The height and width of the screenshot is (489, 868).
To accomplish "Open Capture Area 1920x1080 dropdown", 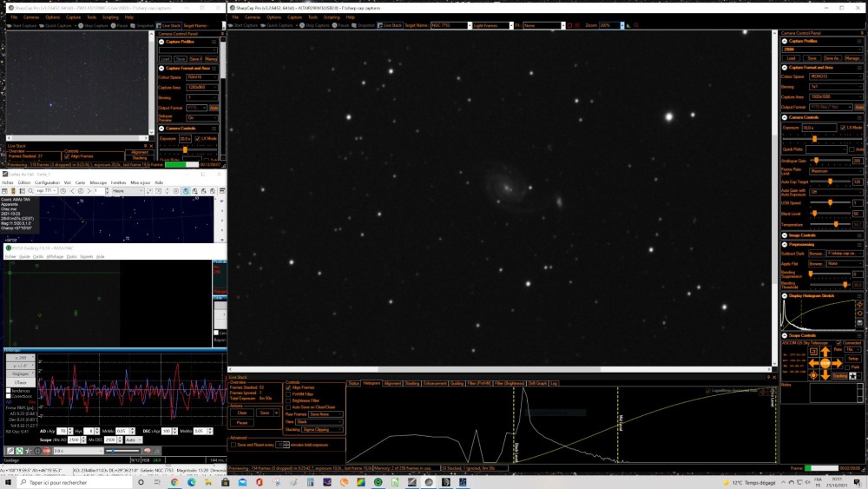I will tap(835, 97).
